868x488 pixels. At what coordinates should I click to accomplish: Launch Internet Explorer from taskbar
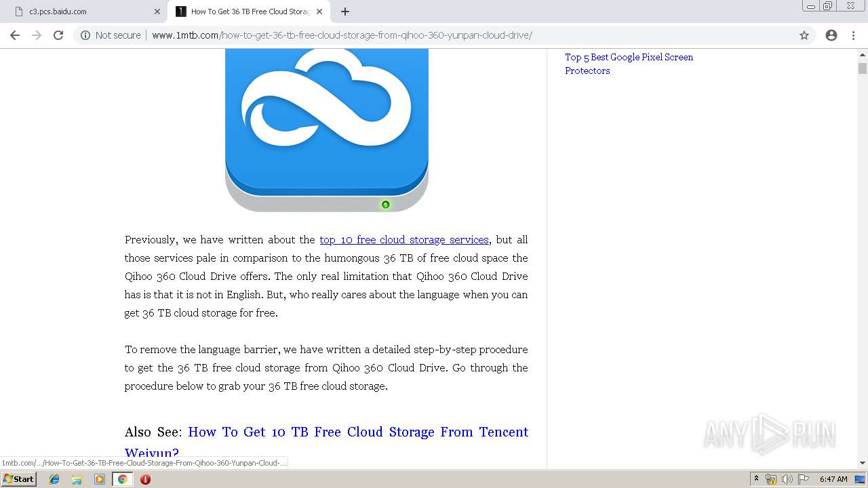(x=54, y=479)
